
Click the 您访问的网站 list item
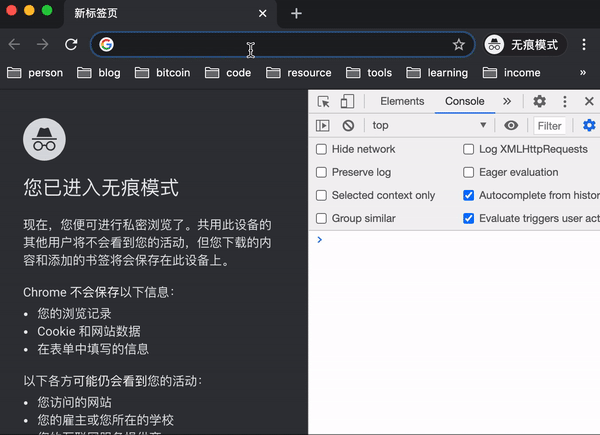coord(74,402)
